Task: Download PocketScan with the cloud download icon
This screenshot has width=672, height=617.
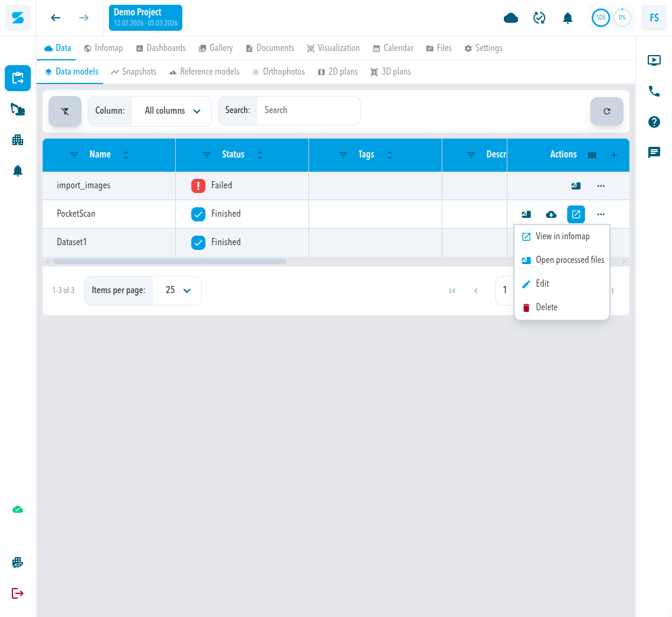Action: (x=551, y=214)
